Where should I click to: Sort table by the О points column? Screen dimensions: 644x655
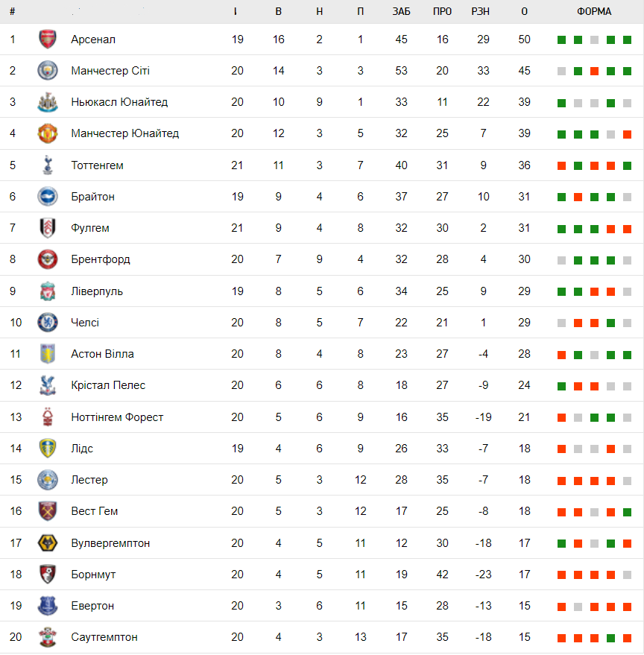point(524,12)
